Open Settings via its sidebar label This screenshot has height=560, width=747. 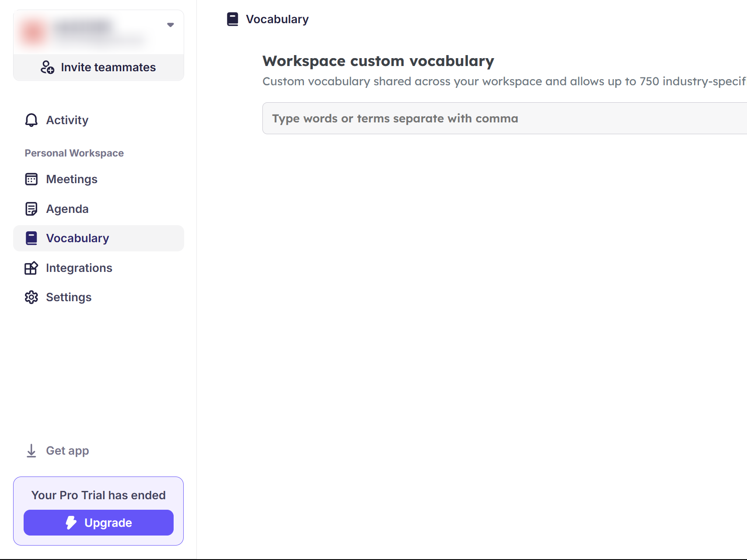click(69, 297)
